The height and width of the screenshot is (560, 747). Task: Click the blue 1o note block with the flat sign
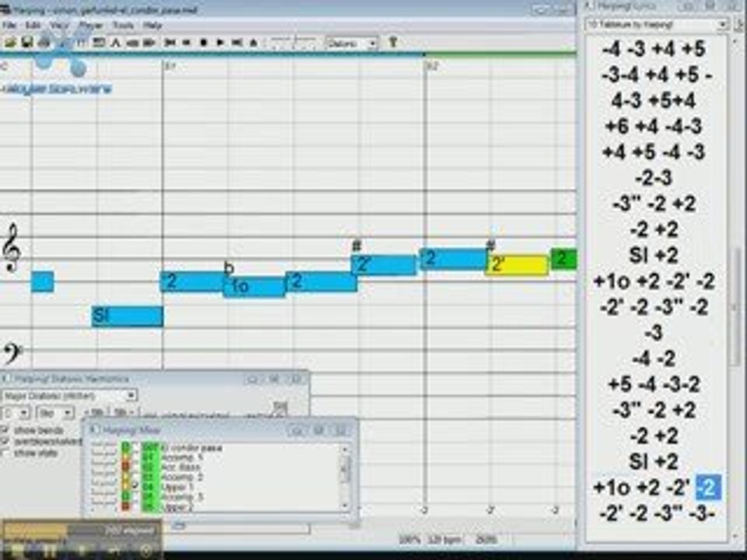point(254,287)
